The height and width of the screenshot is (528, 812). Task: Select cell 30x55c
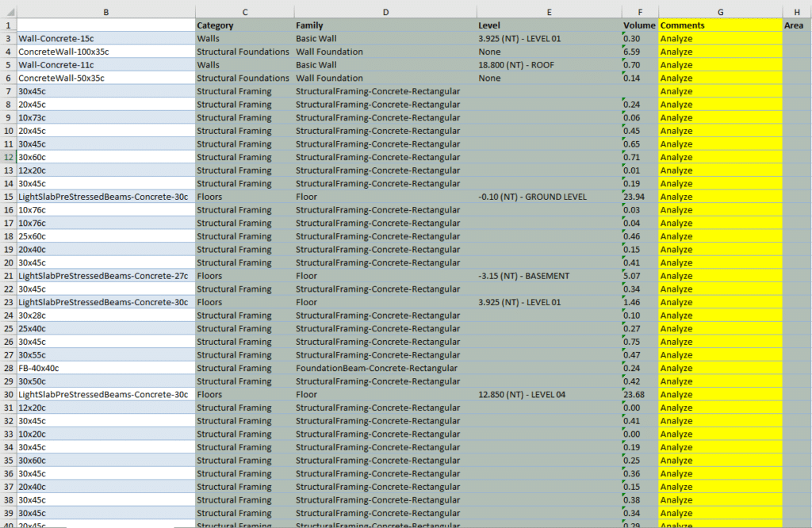(x=106, y=355)
